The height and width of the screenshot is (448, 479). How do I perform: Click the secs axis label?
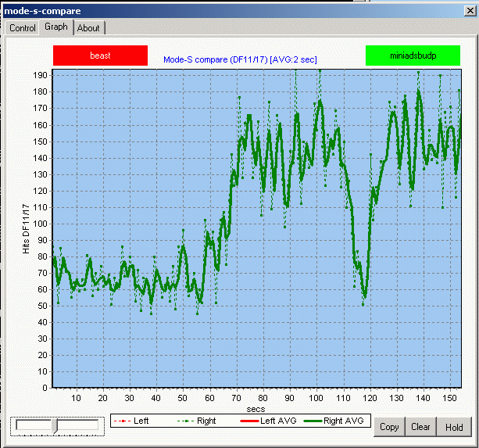[x=256, y=409]
